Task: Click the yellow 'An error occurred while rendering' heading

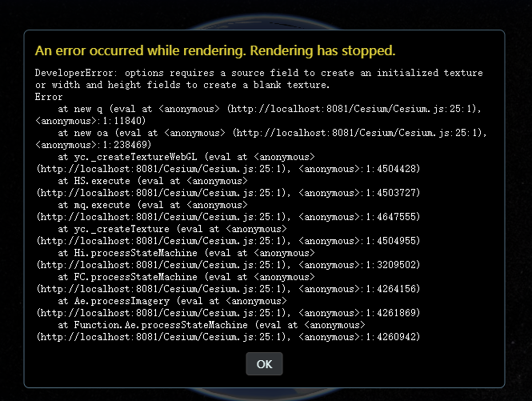Action: click(215, 51)
